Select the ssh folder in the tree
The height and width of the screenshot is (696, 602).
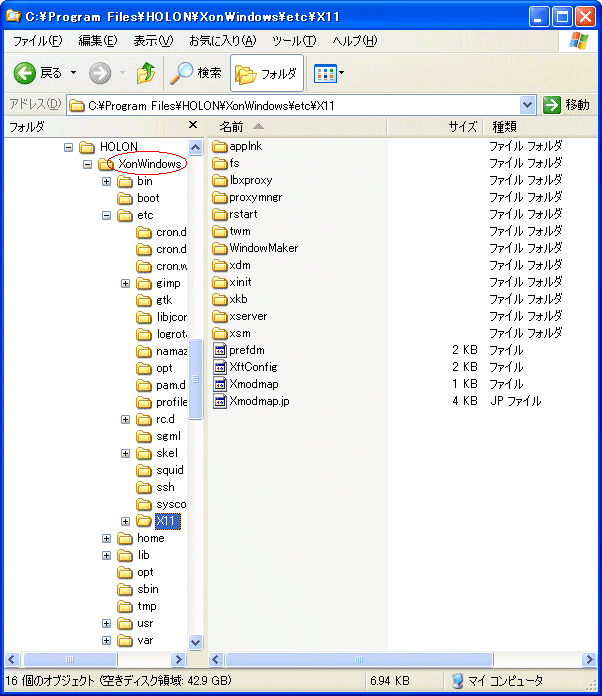click(155, 487)
